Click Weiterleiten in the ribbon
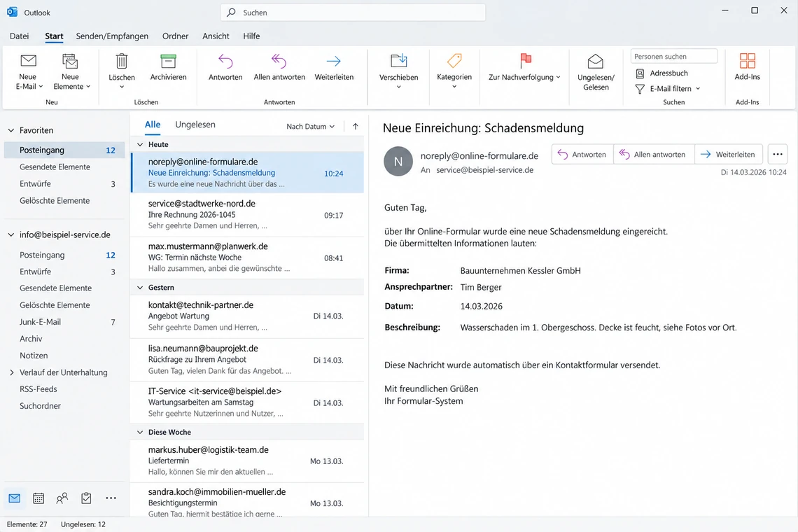 coord(334,68)
